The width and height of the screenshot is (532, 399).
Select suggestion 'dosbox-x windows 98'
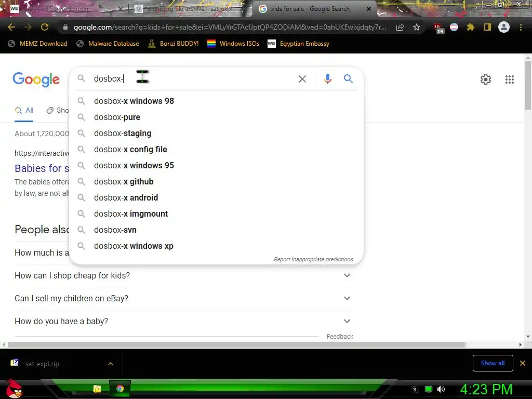point(216,101)
